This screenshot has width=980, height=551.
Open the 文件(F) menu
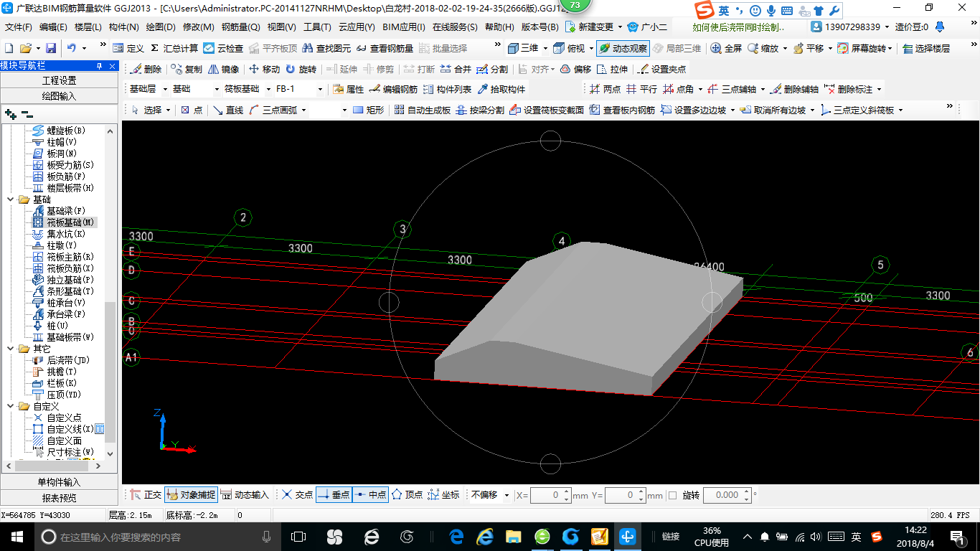click(19, 27)
